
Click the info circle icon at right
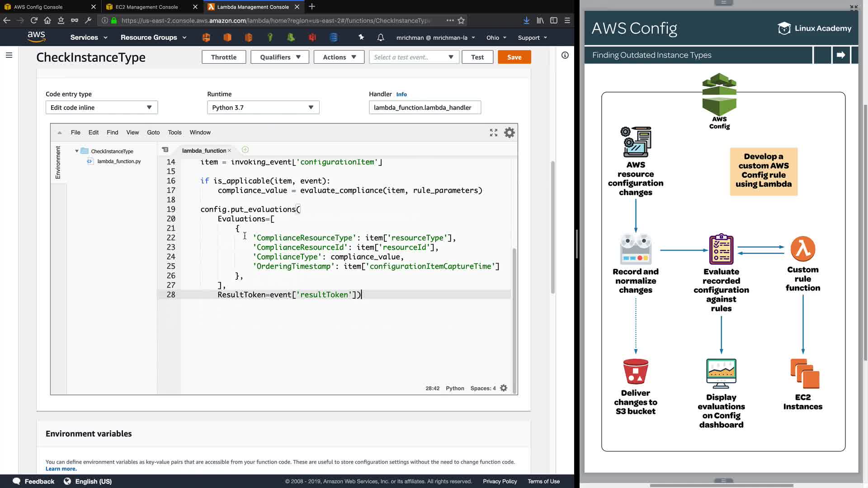pyautogui.click(x=565, y=55)
